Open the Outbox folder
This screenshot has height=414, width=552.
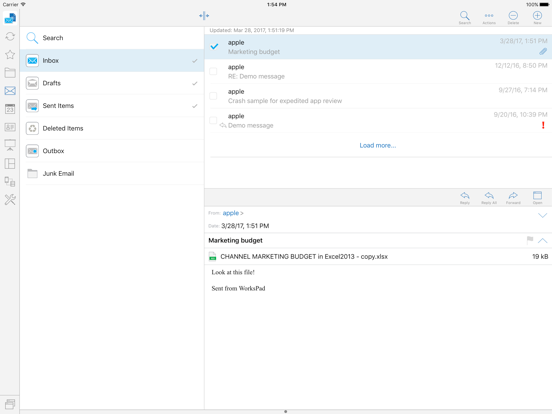click(112, 151)
